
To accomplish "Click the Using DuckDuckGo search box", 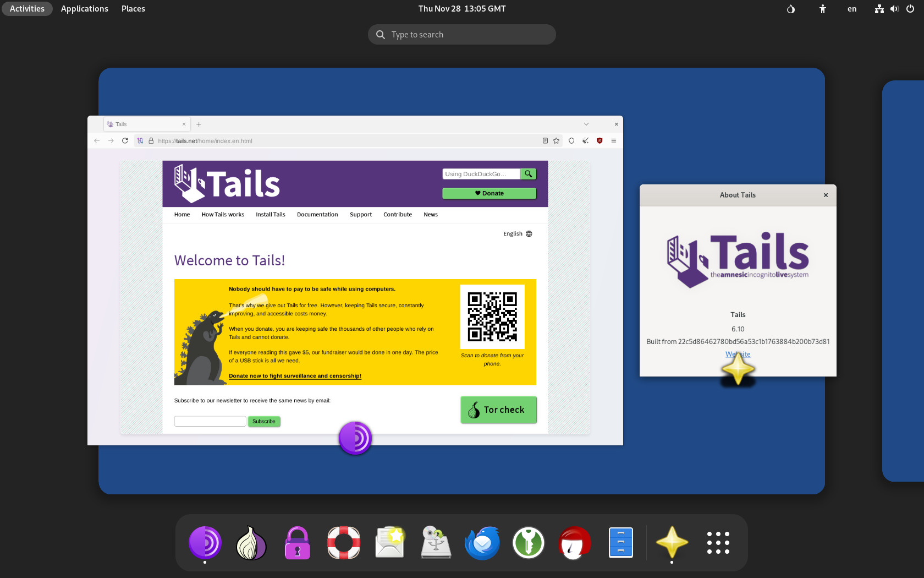I will click(481, 174).
